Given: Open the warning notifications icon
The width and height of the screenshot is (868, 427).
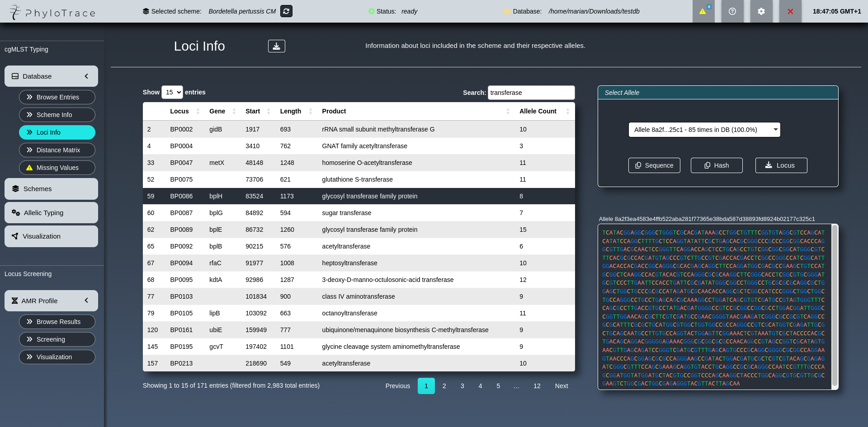Looking at the screenshot, I should coord(703,11).
